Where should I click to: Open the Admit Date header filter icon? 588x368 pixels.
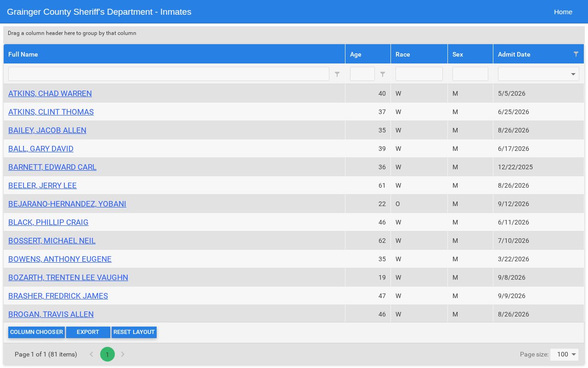(x=576, y=54)
